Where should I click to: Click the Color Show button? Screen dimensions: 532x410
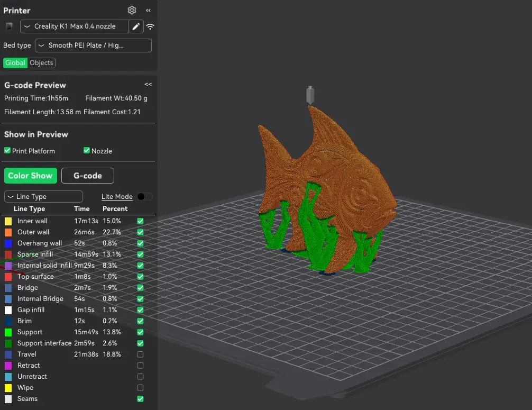30,176
